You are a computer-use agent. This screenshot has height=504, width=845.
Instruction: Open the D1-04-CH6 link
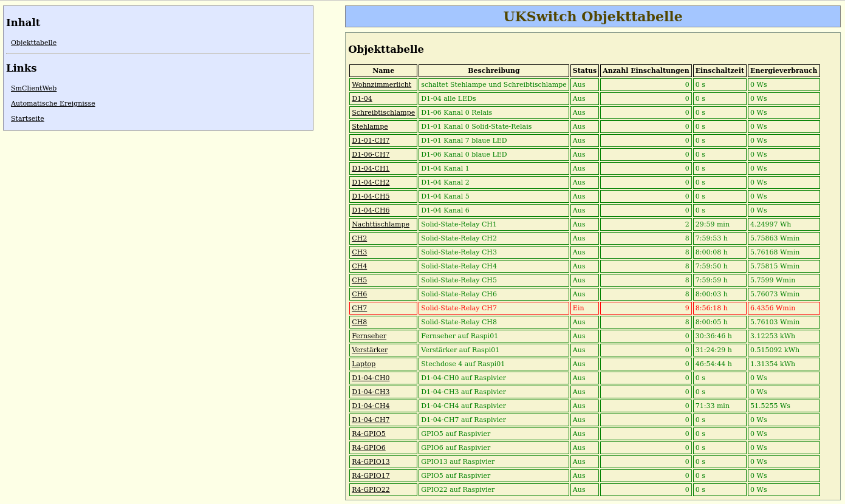point(371,210)
